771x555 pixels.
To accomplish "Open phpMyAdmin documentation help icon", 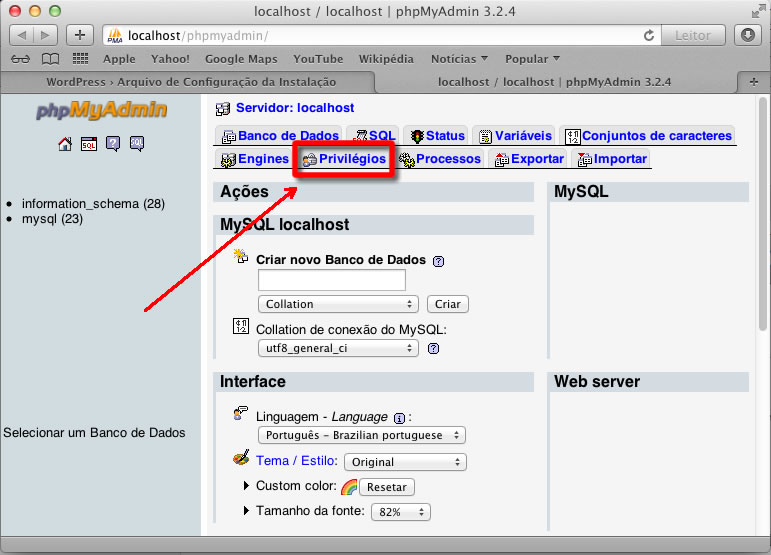I will [x=113, y=144].
